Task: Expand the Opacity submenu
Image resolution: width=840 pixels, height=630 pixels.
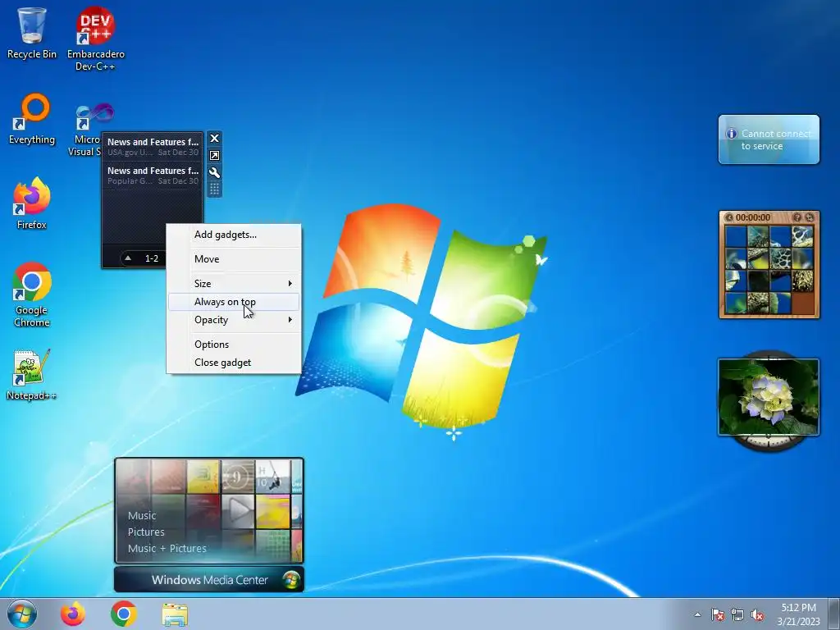Action: tap(234, 320)
